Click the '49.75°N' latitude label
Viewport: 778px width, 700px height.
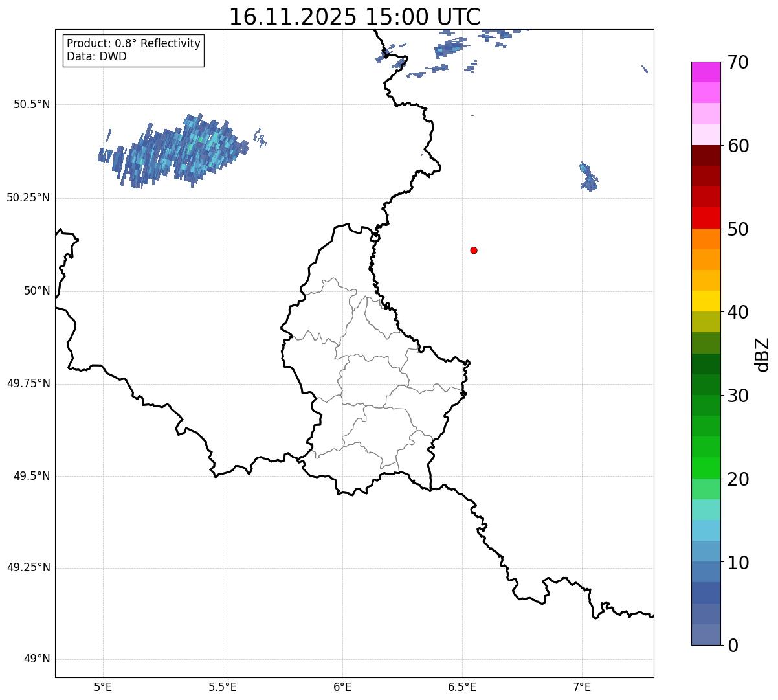[28, 383]
